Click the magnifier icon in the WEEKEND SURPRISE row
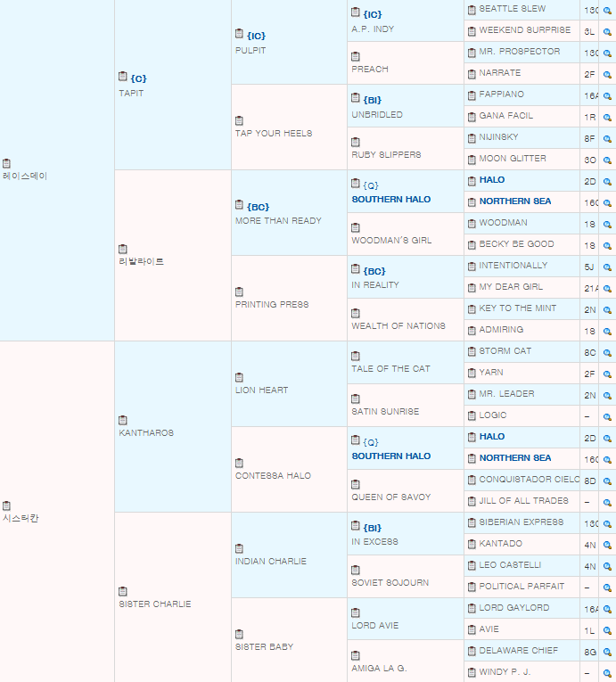The height and width of the screenshot is (682, 616). point(607,32)
